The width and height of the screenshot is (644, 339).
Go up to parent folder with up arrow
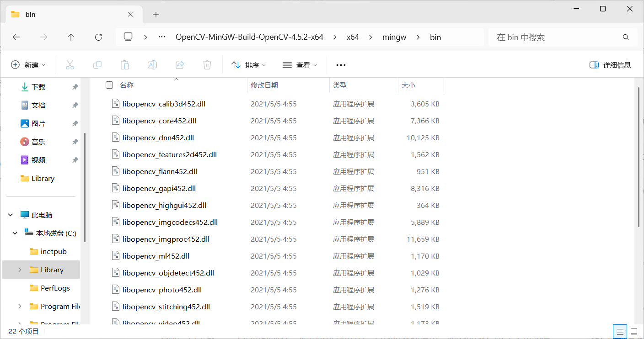click(x=71, y=37)
